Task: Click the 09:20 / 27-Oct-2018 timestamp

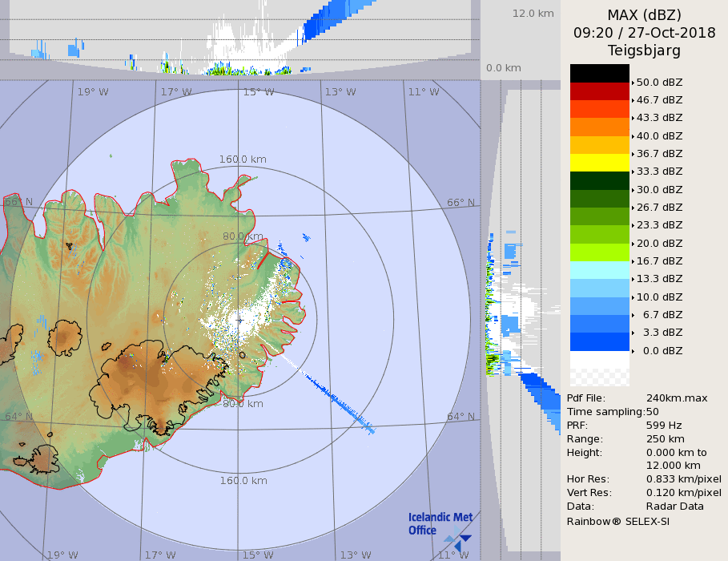Action: point(644,33)
